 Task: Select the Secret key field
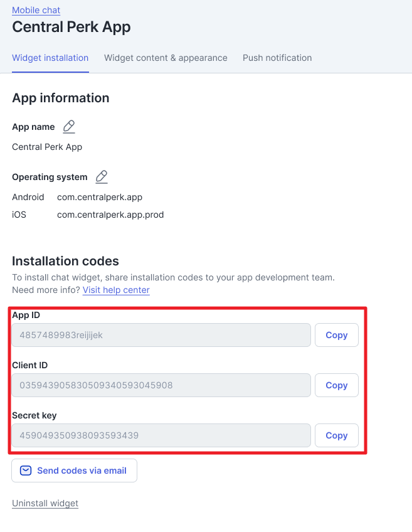pos(161,435)
